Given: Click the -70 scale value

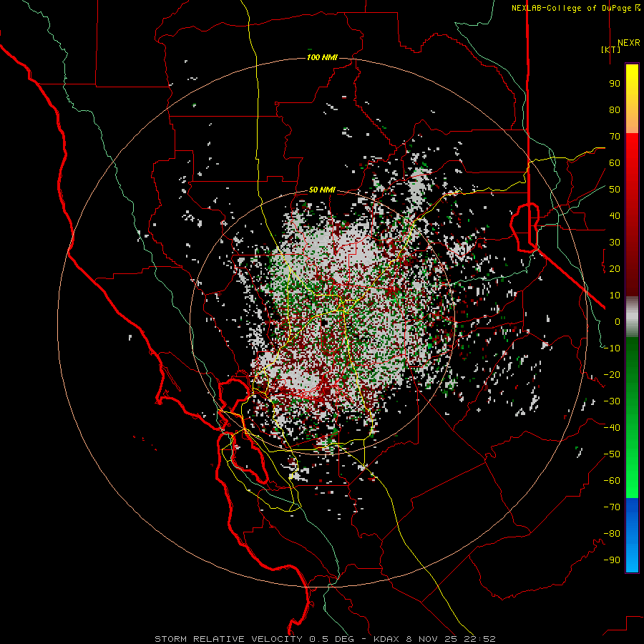Looking at the screenshot, I should pos(612,507).
